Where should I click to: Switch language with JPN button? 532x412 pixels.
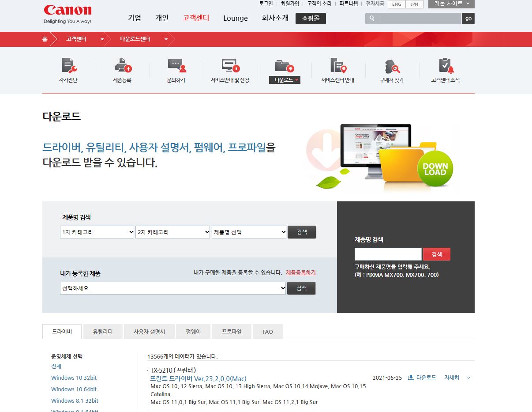(414, 4)
